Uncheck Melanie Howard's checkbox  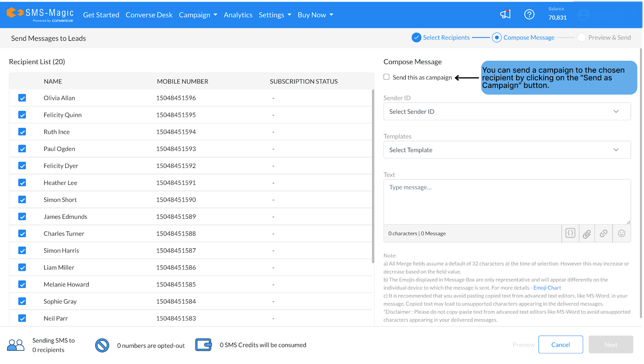[22, 284]
